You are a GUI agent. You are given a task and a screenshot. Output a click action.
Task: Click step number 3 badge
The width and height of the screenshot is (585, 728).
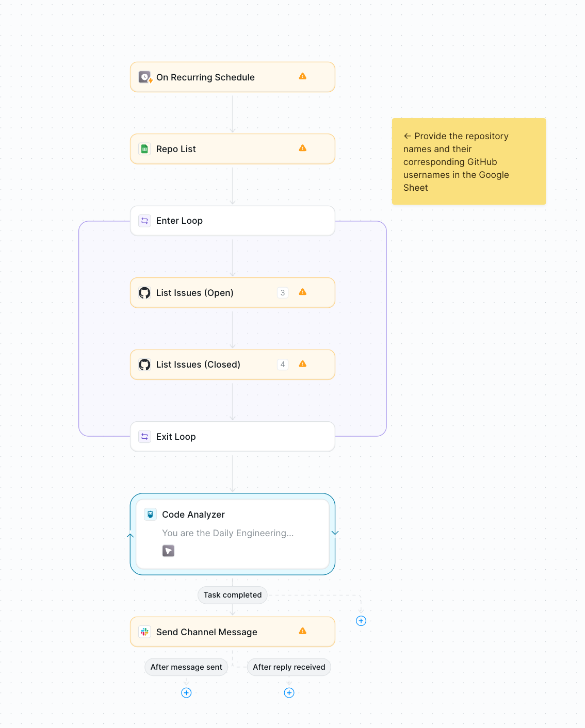tap(283, 293)
